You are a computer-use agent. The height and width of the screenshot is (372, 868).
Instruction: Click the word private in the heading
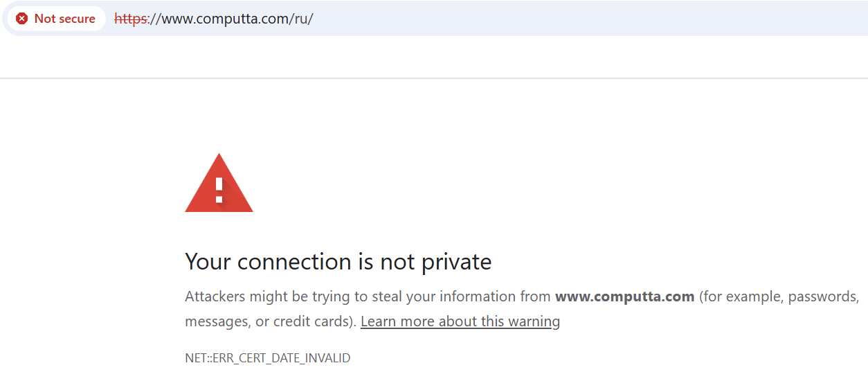(x=458, y=262)
